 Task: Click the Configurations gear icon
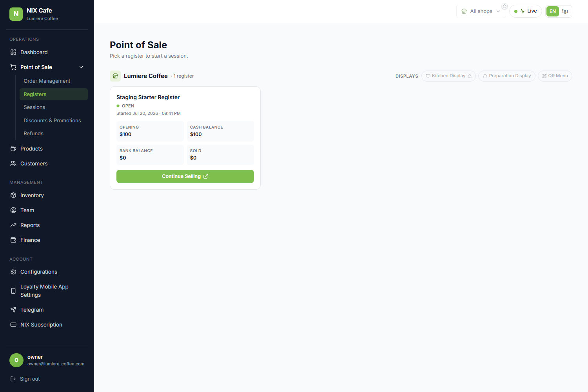[x=13, y=272]
